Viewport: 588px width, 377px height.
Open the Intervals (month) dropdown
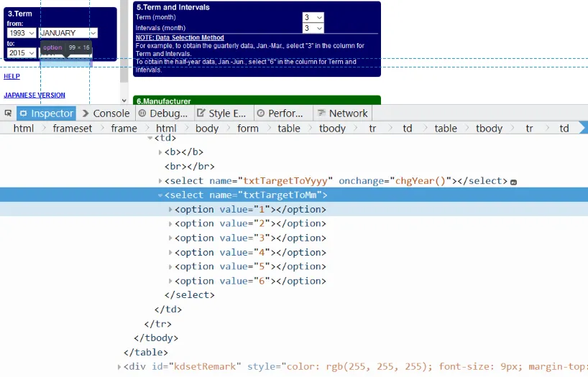tap(313, 28)
